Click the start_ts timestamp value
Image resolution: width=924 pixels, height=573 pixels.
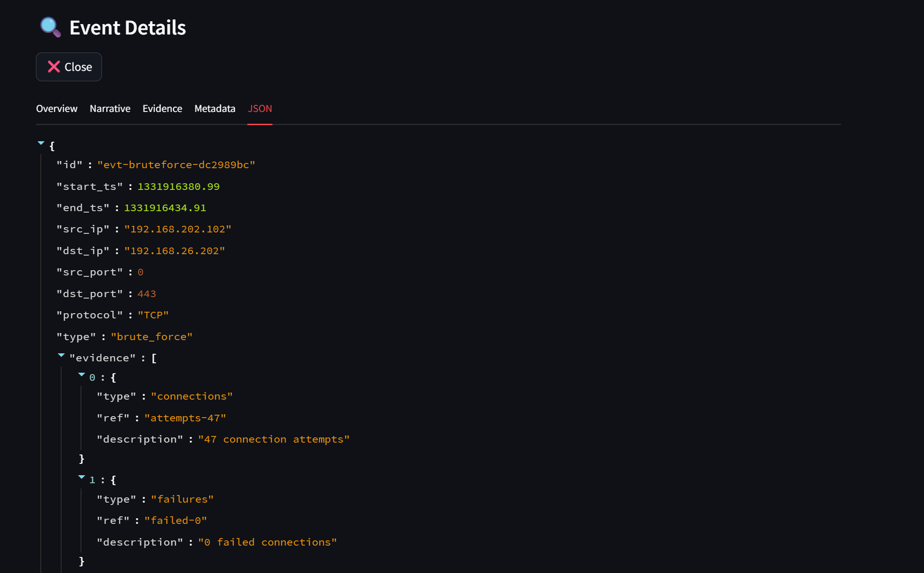(178, 187)
